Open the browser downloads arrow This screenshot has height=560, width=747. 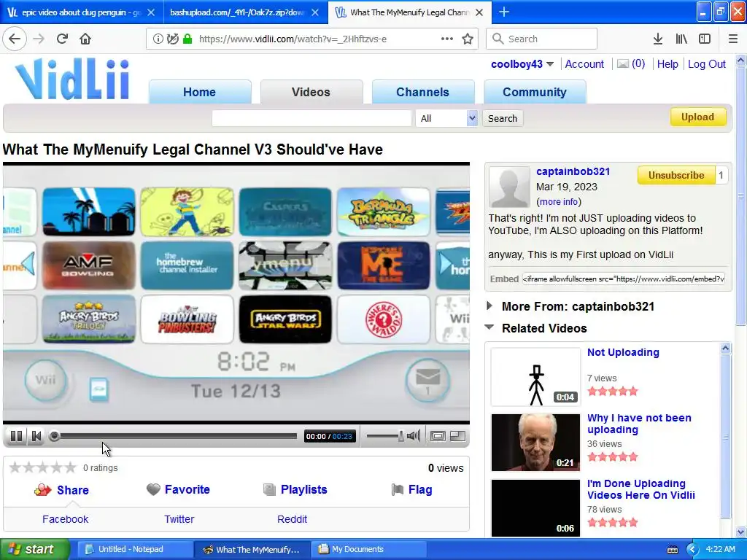[658, 39]
